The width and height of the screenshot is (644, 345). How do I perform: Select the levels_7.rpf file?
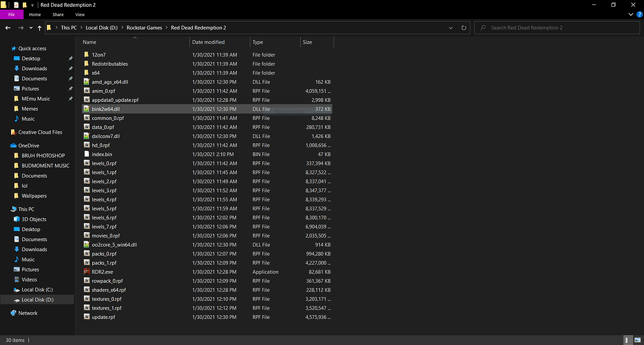(x=207, y=226)
